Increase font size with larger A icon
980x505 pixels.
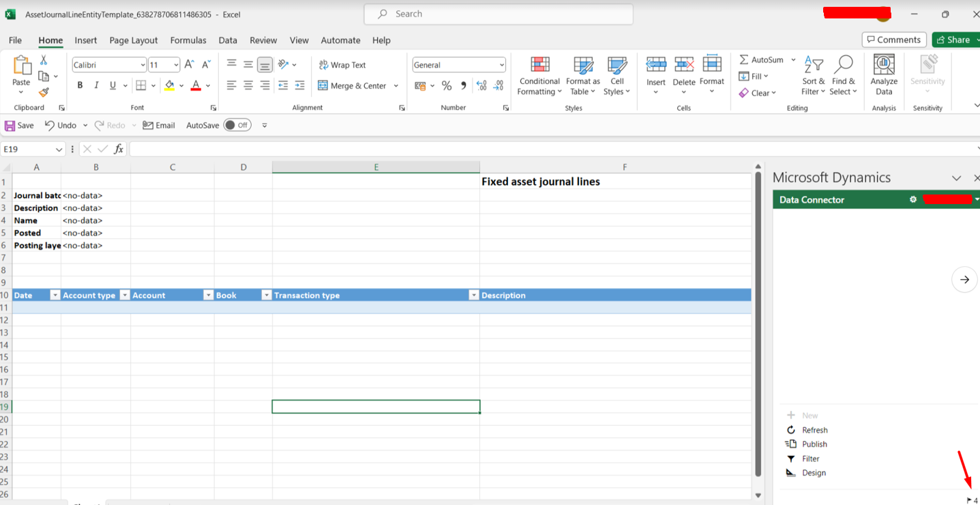[x=190, y=65]
